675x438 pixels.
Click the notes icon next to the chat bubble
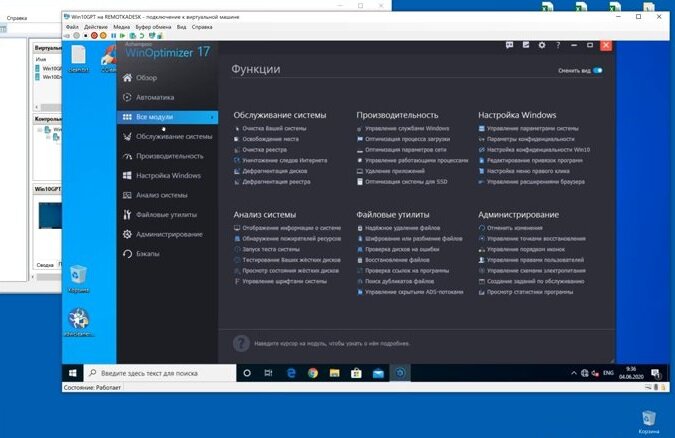526,45
